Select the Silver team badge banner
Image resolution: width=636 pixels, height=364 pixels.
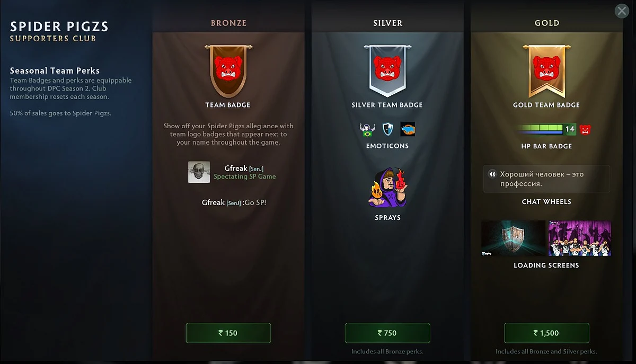[x=387, y=71]
